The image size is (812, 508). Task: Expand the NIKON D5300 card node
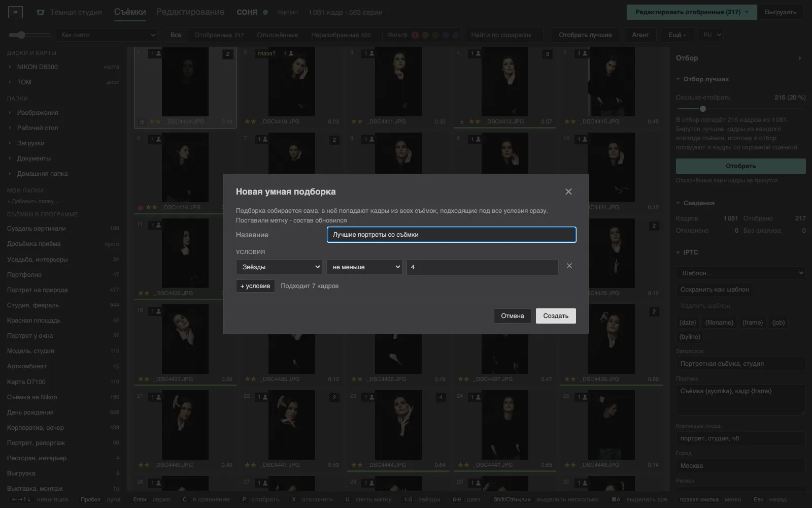[10, 67]
